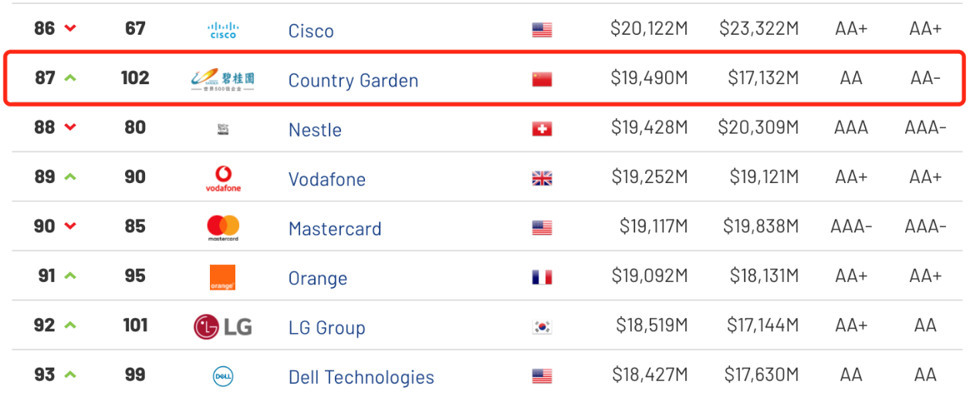Open the Country Garden brand link

(353, 80)
